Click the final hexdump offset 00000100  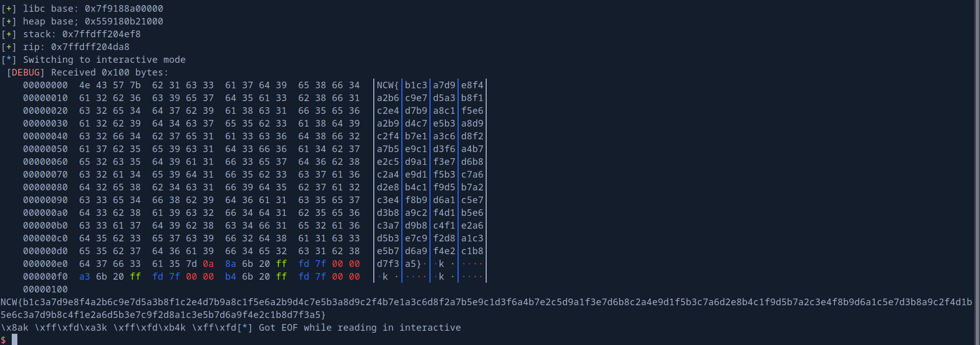point(45,289)
